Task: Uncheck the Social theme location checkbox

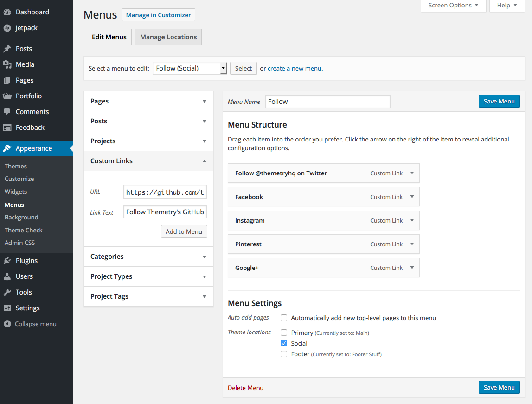Action: click(284, 343)
